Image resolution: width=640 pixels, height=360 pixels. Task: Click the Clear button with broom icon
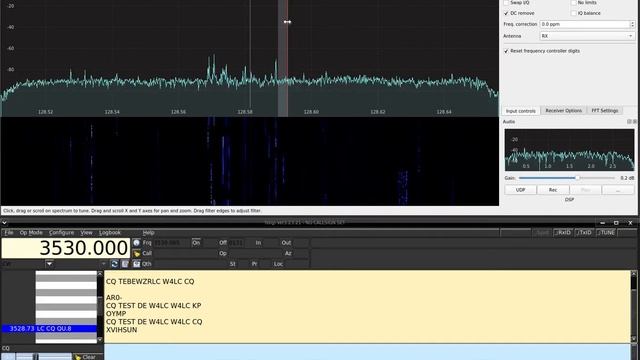coord(88,357)
